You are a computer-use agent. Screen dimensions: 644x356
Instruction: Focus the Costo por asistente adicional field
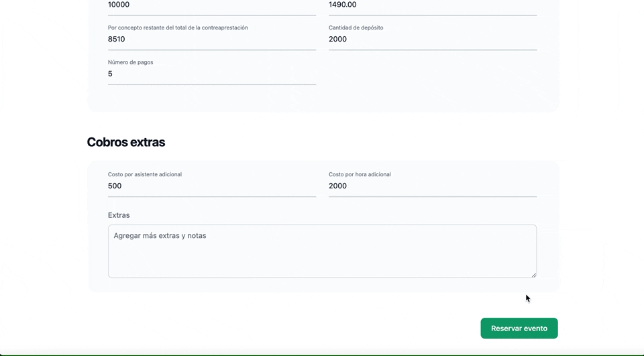[x=211, y=186]
